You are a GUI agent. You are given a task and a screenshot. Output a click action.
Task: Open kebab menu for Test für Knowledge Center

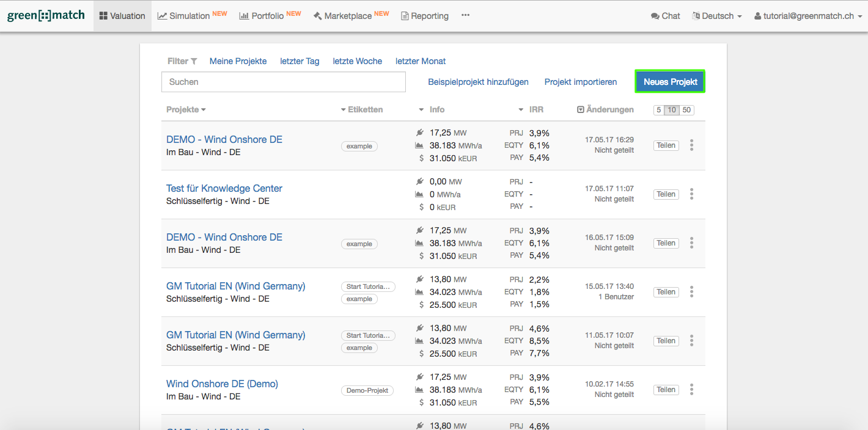[x=691, y=194]
